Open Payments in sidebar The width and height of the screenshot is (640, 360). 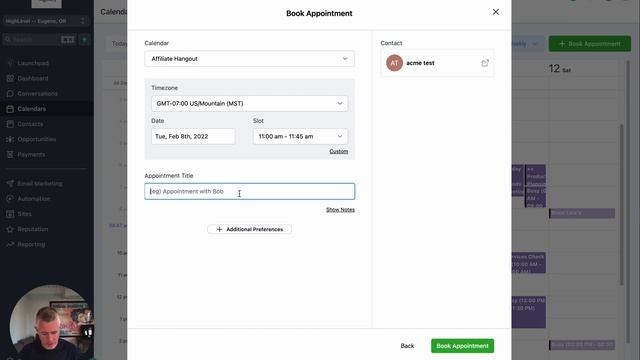point(31,155)
